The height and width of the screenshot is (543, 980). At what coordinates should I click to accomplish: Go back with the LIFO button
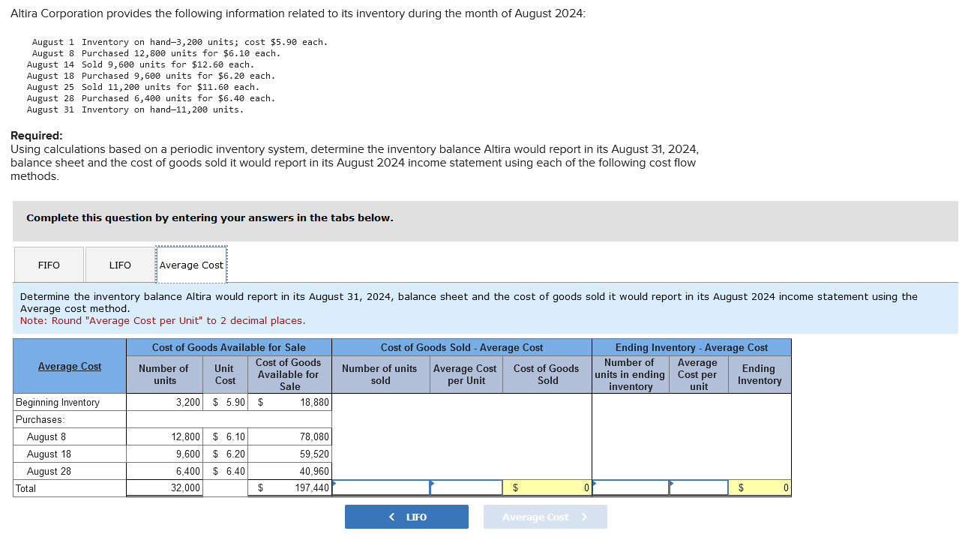(x=406, y=517)
